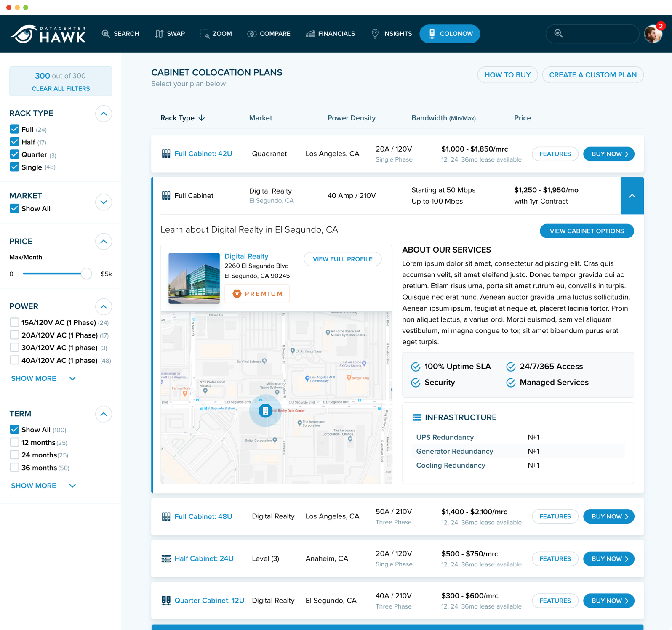
Task: Click the Security check icon
Action: click(x=416, y=383)
